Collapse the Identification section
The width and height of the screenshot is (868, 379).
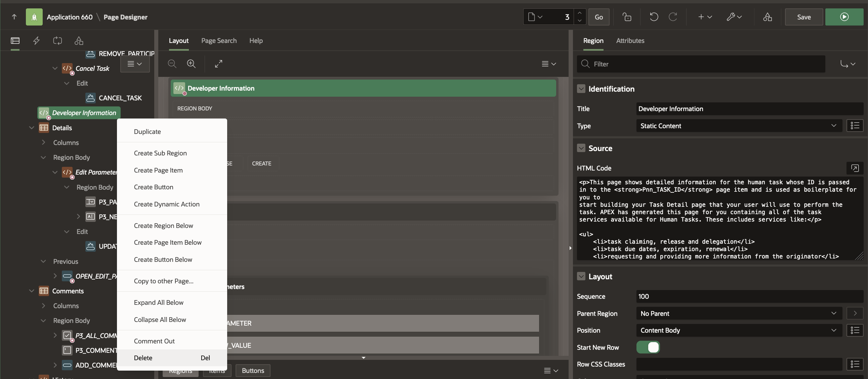coord(581,89)
